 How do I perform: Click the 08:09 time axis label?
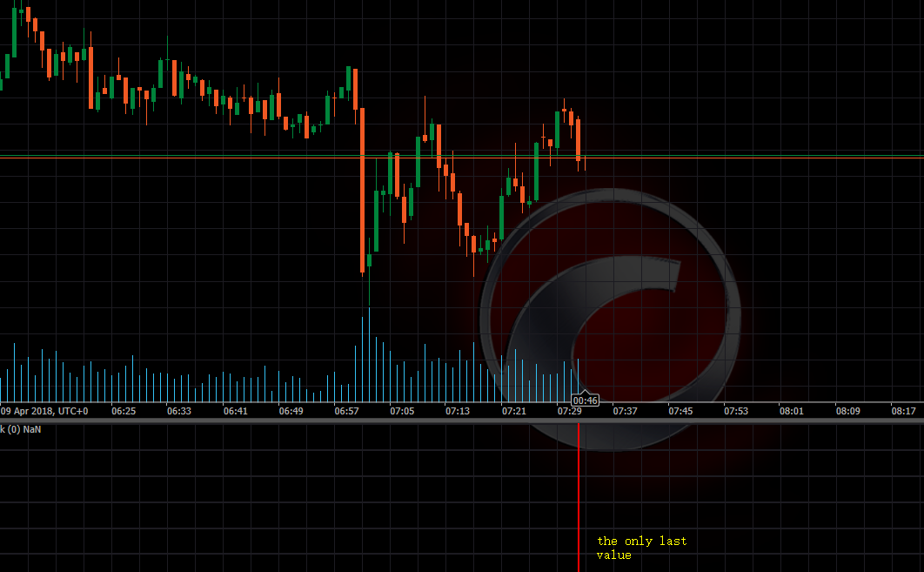click(x=847, y=411)
